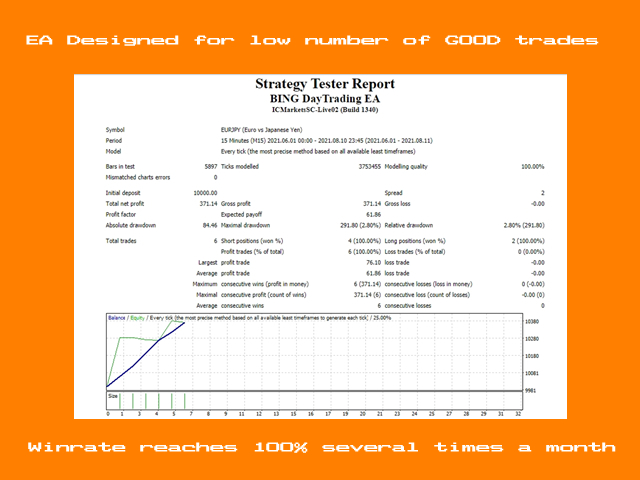Click the "Long positions (won %)" label

click(415, 241)
